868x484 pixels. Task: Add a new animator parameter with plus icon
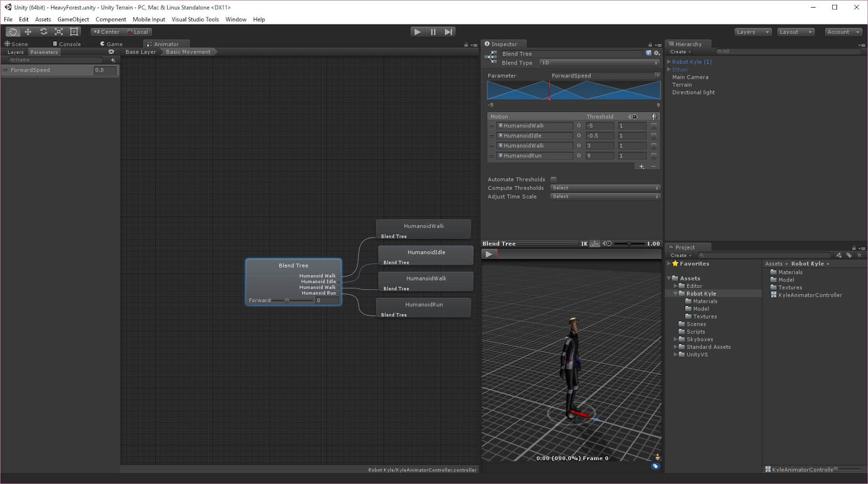(113, 60)
